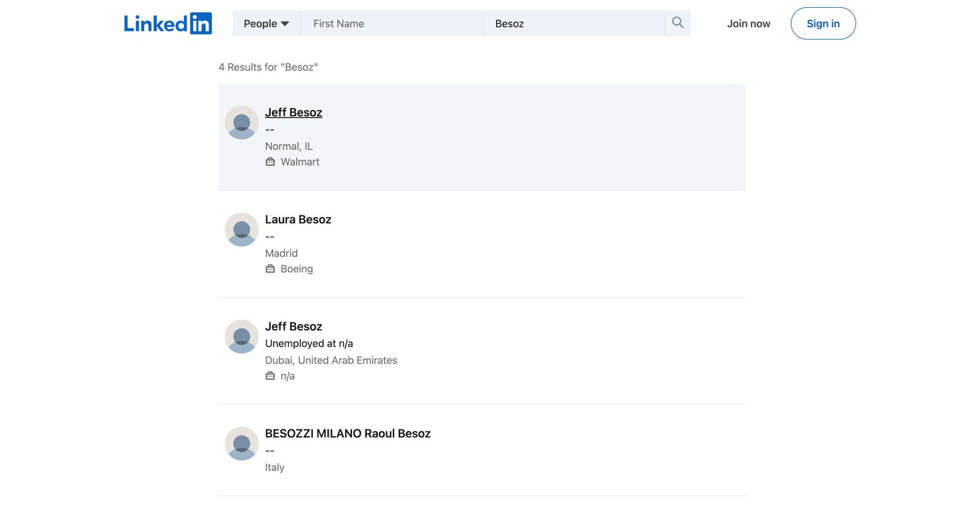This screenshot has height=528, width=980.
Task: Click briefcase icon next to n/a
Action: click(x=270, y=376)
